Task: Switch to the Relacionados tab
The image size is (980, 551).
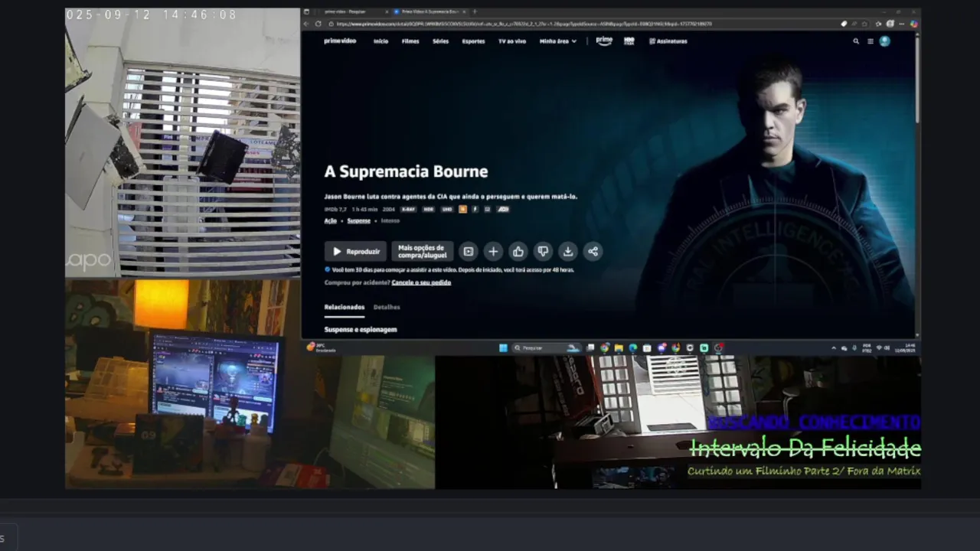Action: coord(345,307)
